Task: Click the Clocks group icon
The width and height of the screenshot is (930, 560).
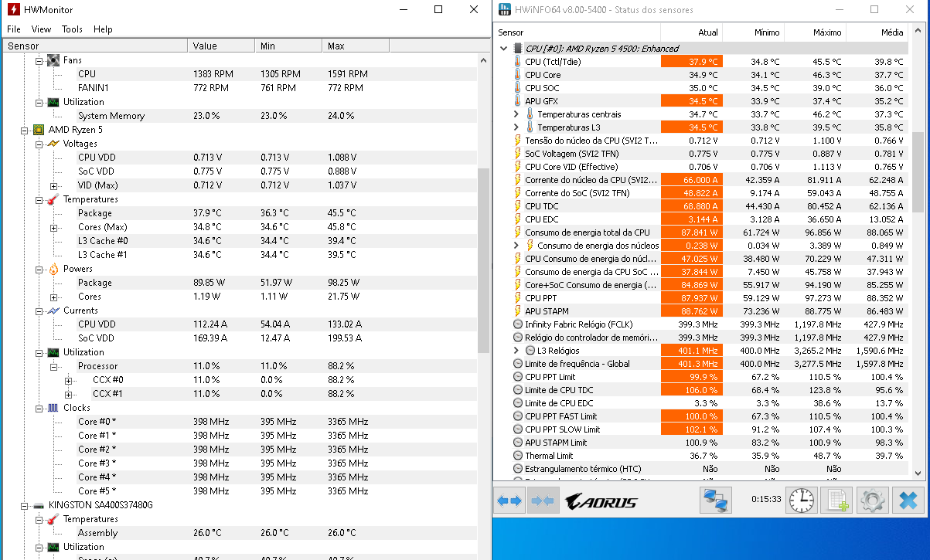Action: pyautogui.click(x=53, y=408)
